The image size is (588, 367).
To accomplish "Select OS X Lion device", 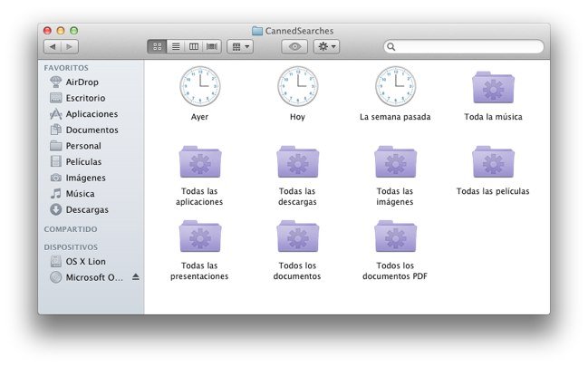I will 84,262.
